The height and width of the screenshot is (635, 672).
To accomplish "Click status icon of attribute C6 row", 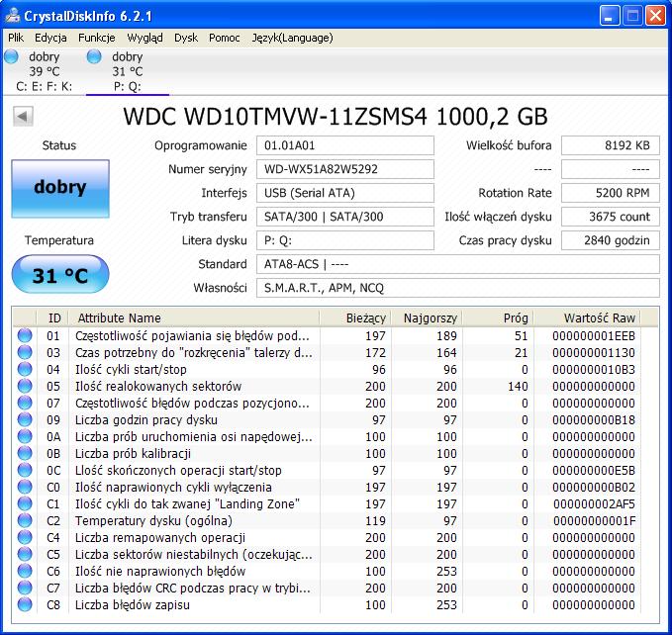I will (25, 571).
